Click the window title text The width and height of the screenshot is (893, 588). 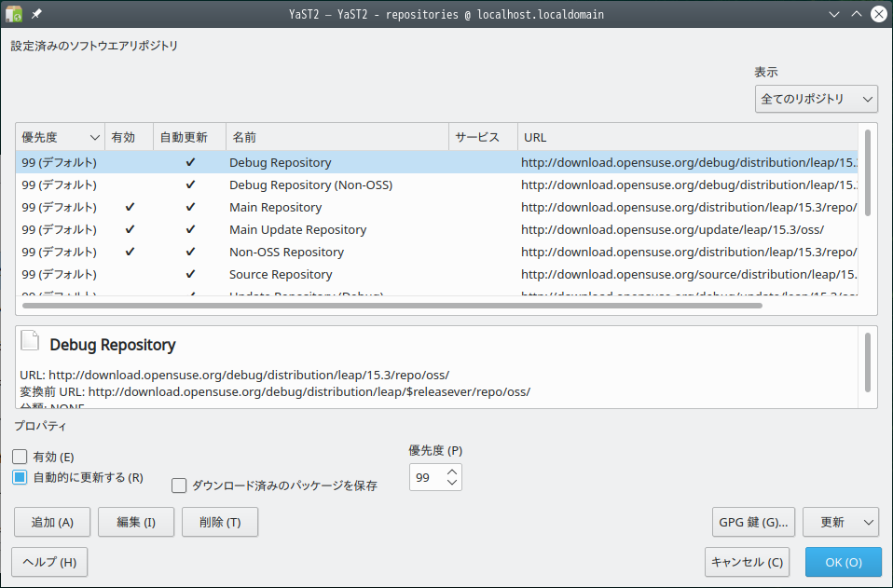tap(446, 14)
